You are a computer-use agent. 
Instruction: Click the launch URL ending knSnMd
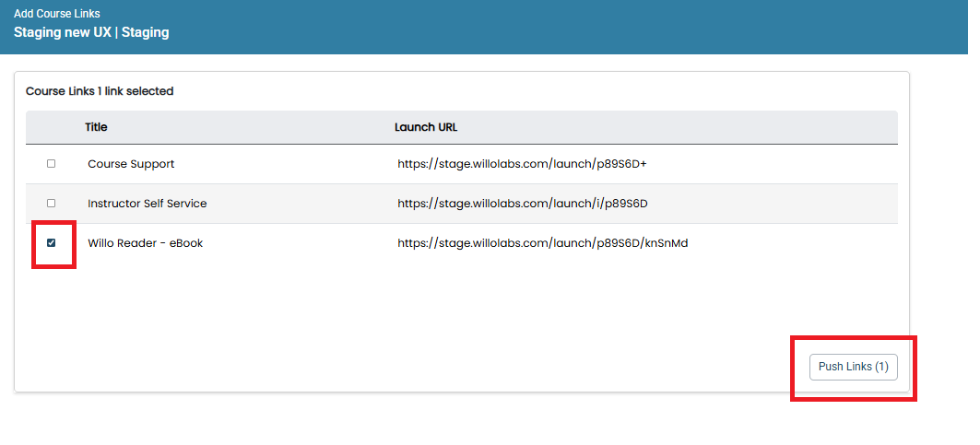click(x=542, y=243)
